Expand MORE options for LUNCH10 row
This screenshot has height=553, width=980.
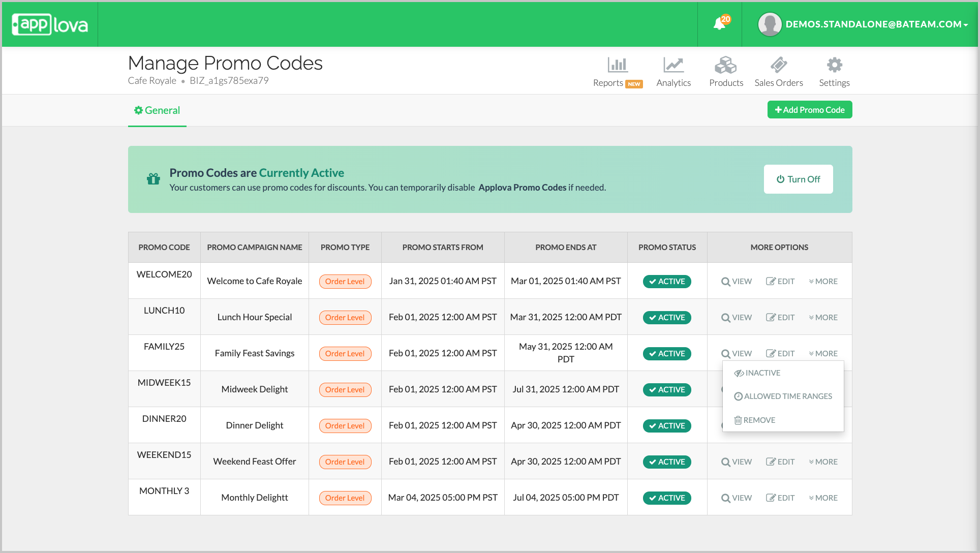tap(823, 318)
